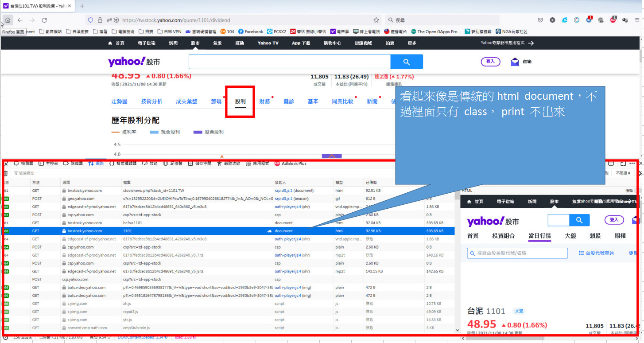Open the 應用程式 application panel
The image size is (644, 343).
[258, 164]
